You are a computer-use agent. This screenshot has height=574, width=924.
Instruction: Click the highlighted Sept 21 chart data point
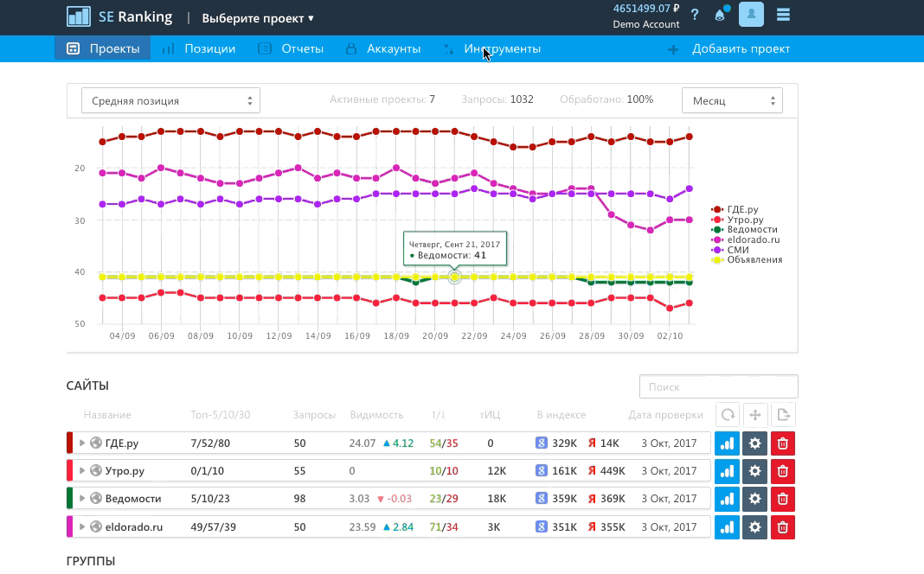coord(454,277)
